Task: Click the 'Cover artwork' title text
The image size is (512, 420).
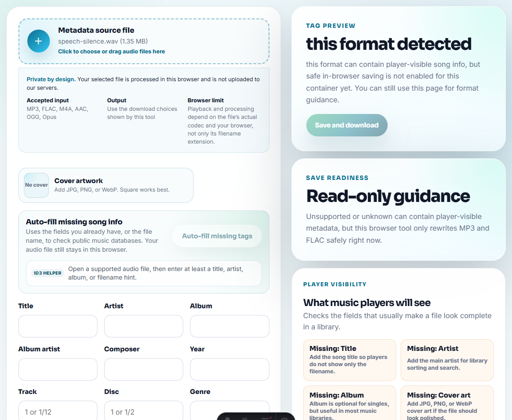Action: [78, 181]
